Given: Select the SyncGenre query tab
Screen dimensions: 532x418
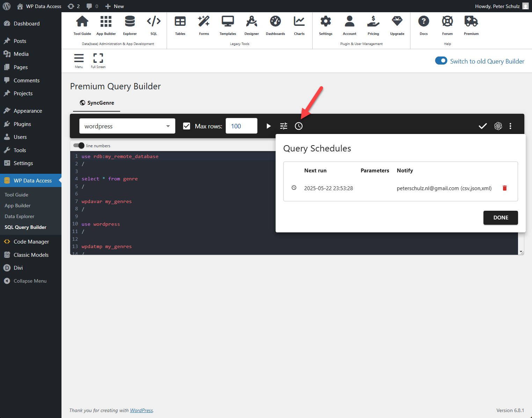Looking at the screenshot, I should coord(97,103).
